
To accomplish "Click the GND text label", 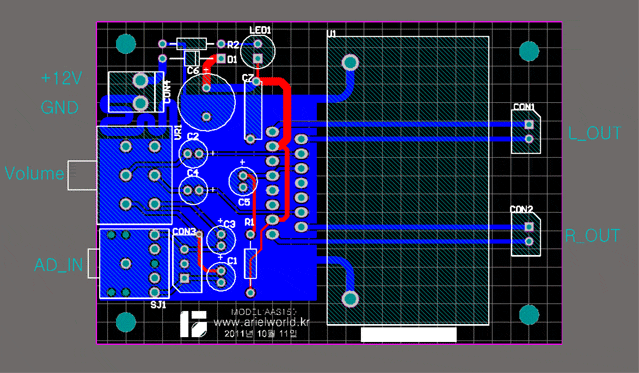I will click(x=59, y=108).
